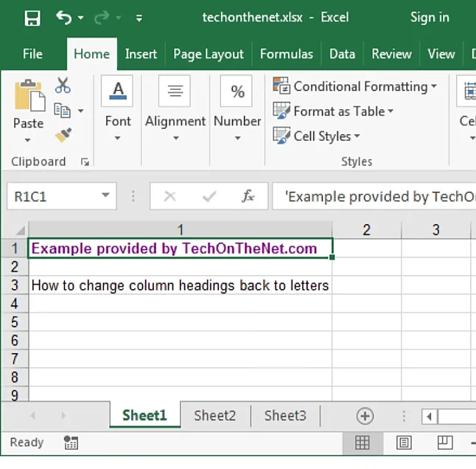Click the Name Box showing R1C1
The image size is (476, 469).
55,196
